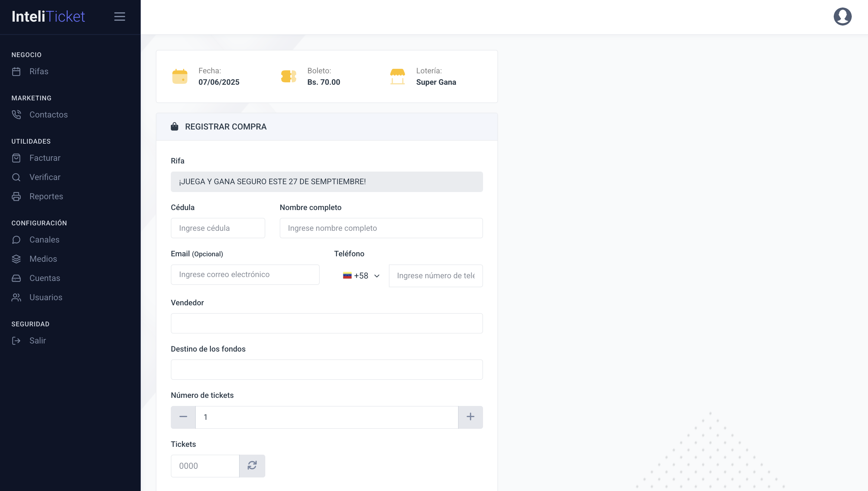Expand the +58 country code dropdown
The height and width of the screenshot is (491, 868).
pos(361,276)
